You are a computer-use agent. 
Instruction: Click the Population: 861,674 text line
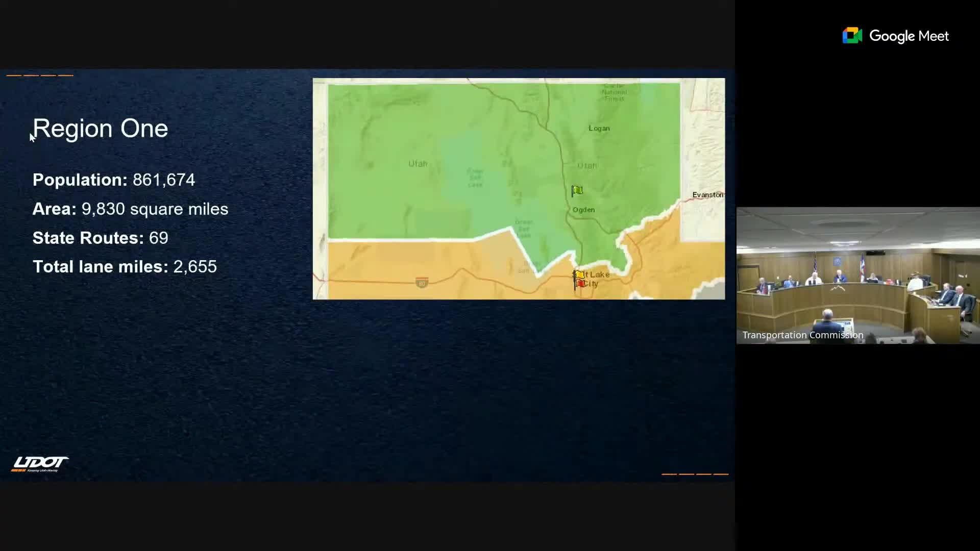point(114,180)
